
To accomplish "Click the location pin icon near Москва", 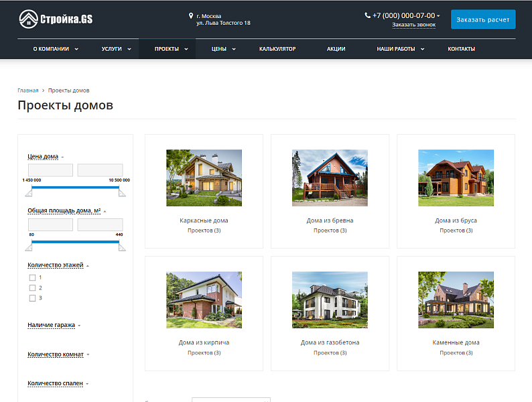I will pyautogui.click(x=191, y=15).
